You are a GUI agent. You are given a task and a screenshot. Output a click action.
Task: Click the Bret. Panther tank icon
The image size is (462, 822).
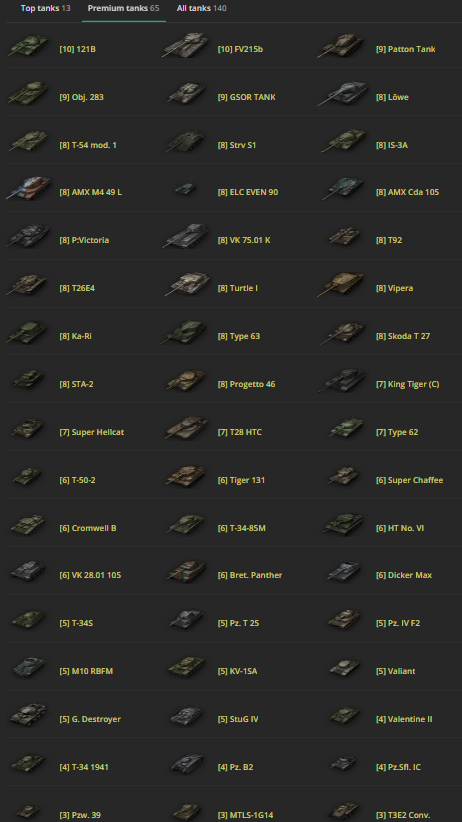point(186,572)
